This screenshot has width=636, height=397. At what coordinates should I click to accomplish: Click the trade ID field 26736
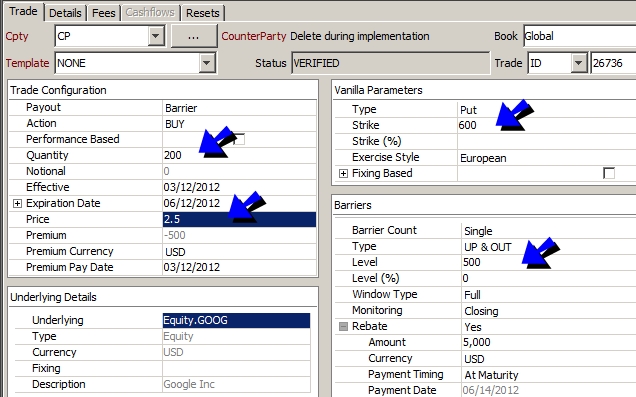pos(613,63)
